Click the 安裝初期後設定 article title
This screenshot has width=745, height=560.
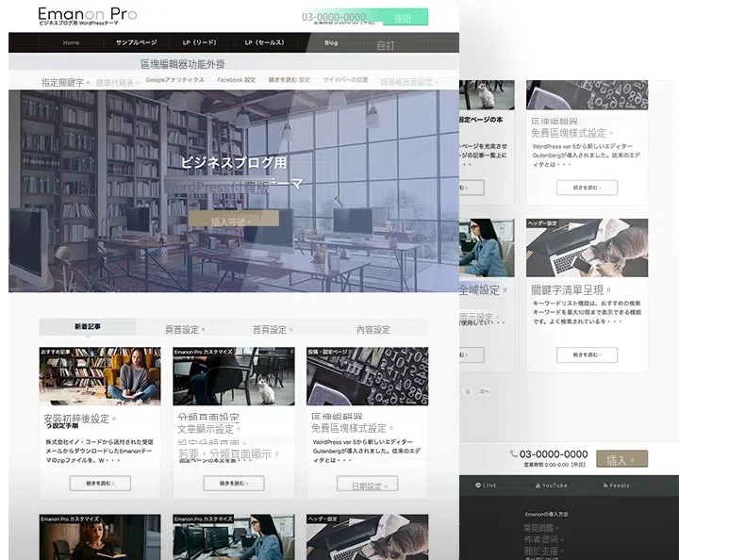click(x=79, y=419)
